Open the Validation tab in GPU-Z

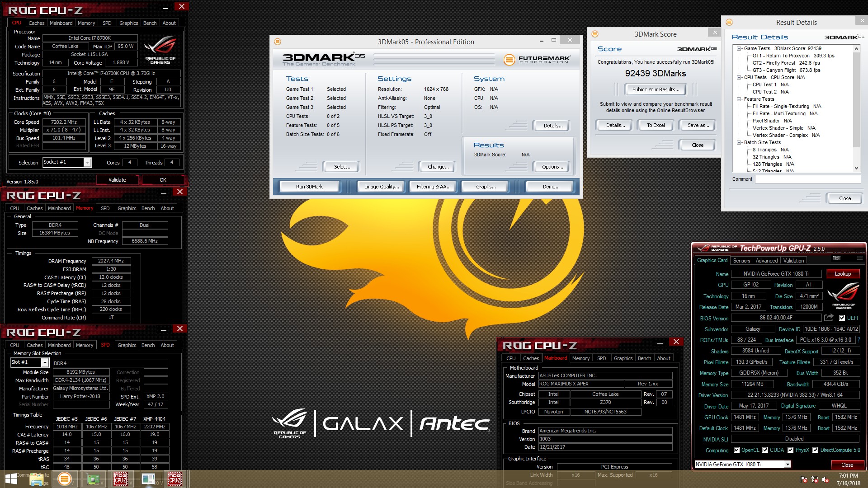pos(793,261)
